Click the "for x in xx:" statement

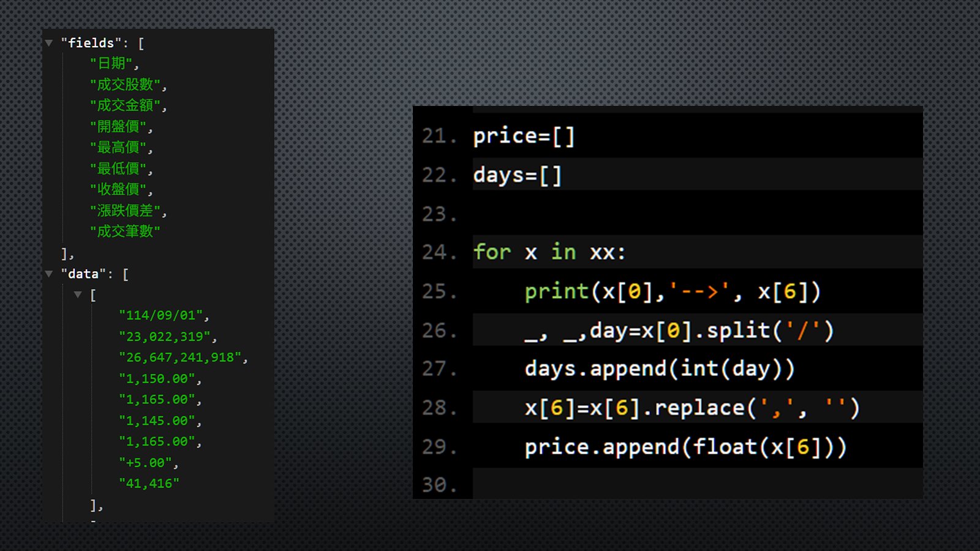[x=549, y=252]
